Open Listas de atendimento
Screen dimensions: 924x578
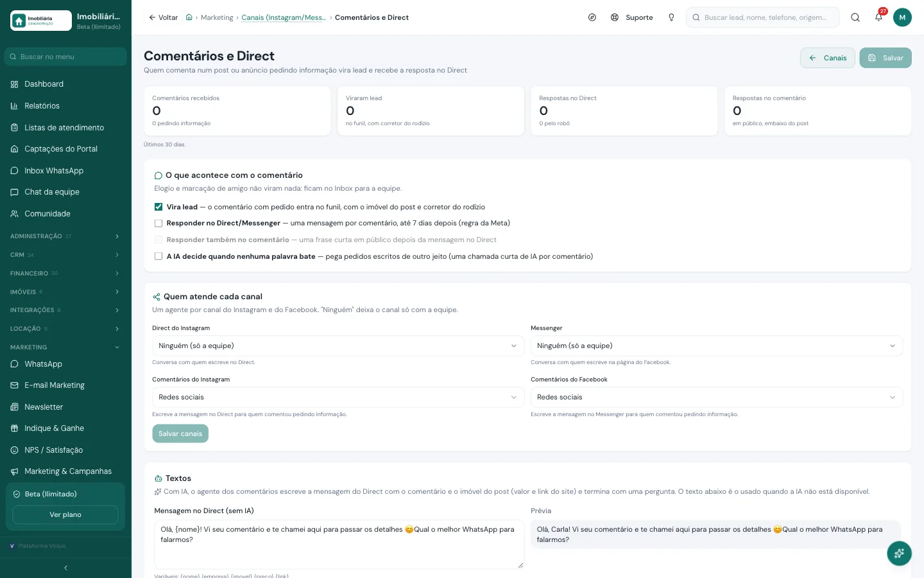click(x=65, y=128)
